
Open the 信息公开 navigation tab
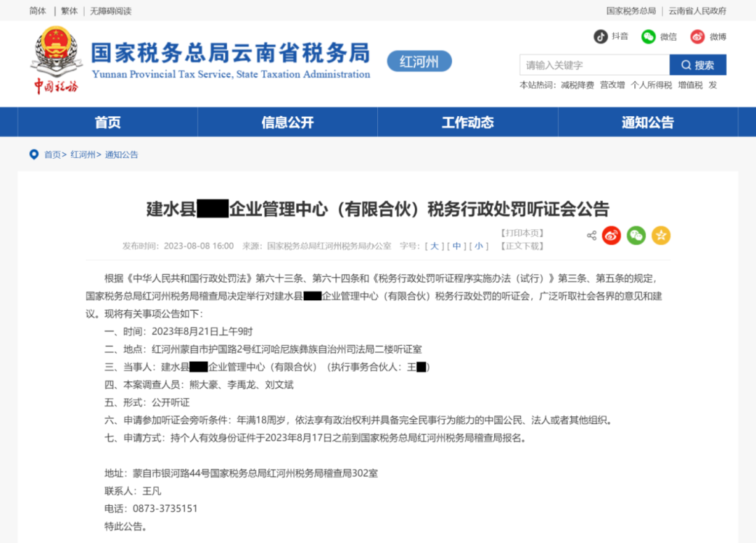(288, 122)
